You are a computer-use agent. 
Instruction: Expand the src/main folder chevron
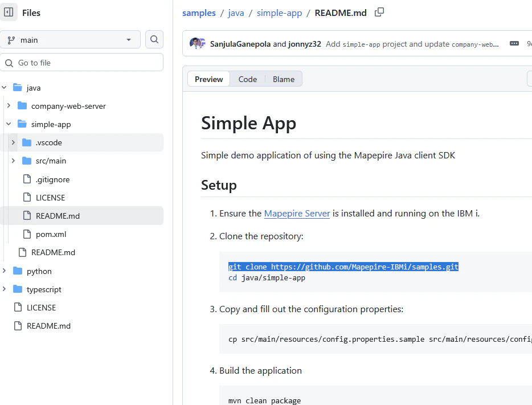pyautogui.click(x=13, y=161)
